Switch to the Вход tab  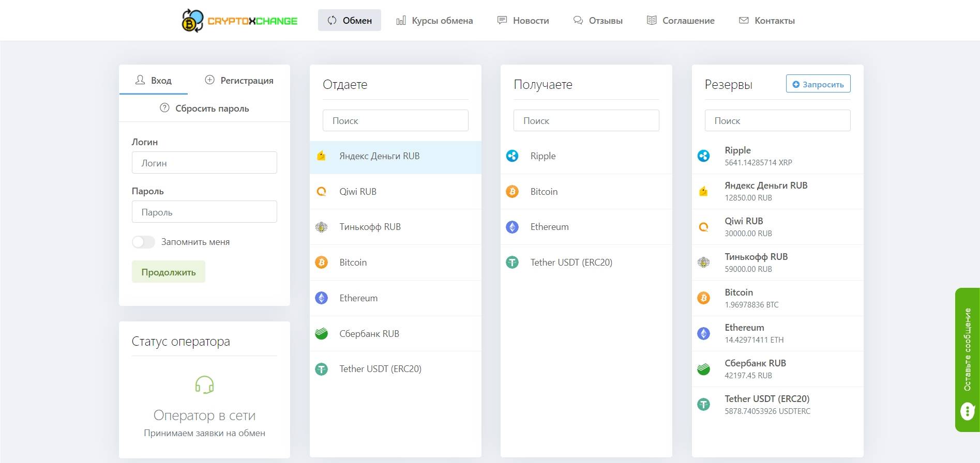154,80
